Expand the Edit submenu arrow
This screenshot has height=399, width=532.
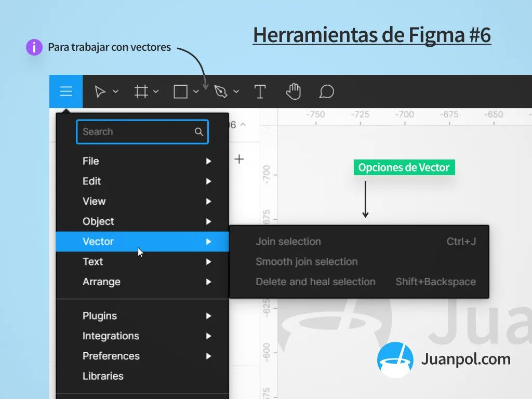point(208,181)
